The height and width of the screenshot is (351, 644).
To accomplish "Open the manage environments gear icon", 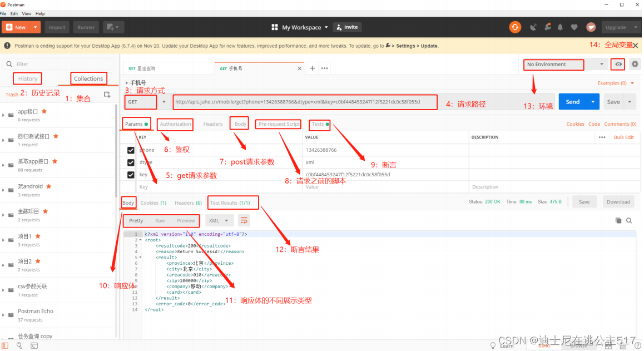I will [x=635, y=64].
